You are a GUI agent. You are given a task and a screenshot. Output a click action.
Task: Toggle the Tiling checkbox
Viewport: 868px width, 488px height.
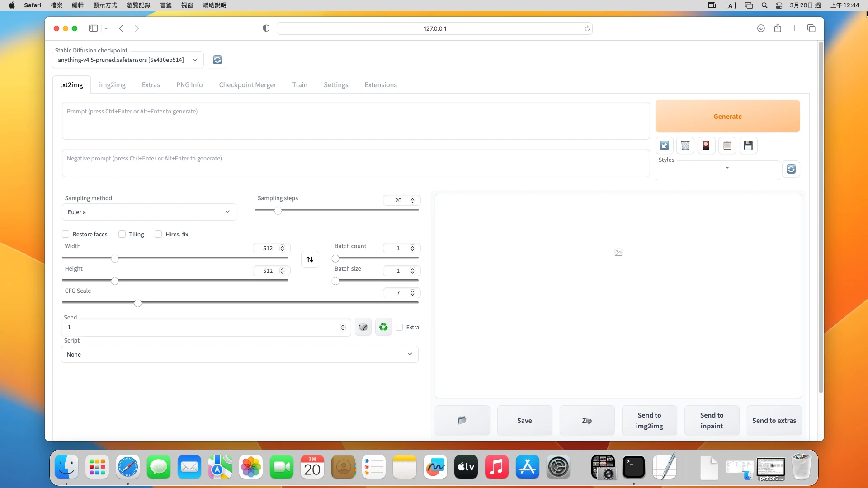(122, 234)
